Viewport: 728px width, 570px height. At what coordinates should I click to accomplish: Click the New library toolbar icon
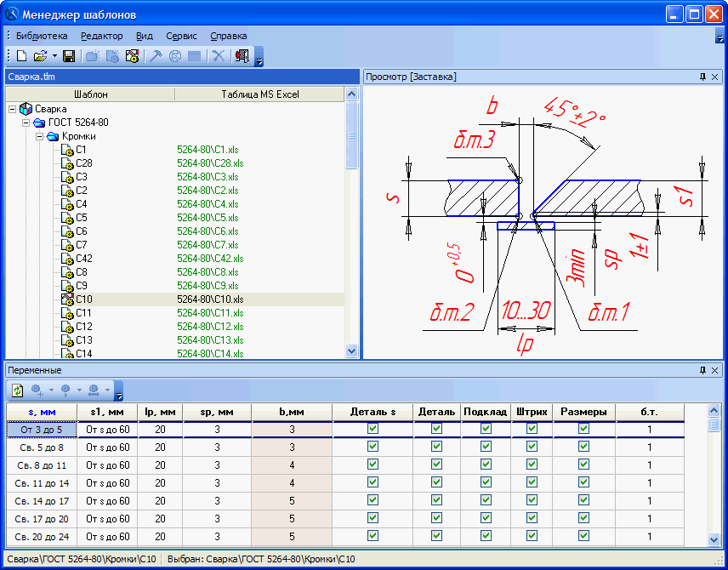[x=21, y=56]
